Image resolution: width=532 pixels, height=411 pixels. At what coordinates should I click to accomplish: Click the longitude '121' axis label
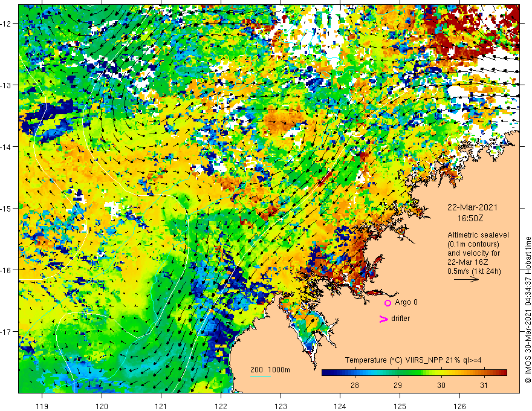point(161,406)
